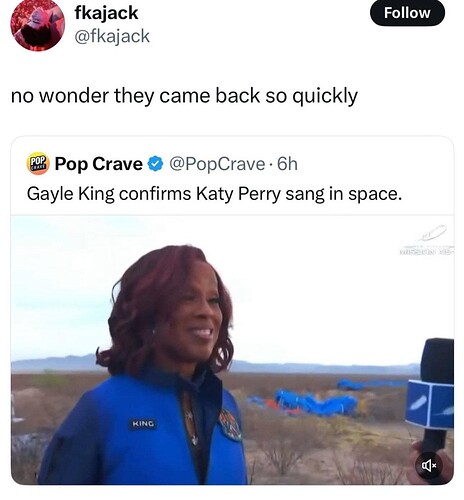The image size is (464, 500).
Task: Play the embedded interview video
Action: point(232,350)
